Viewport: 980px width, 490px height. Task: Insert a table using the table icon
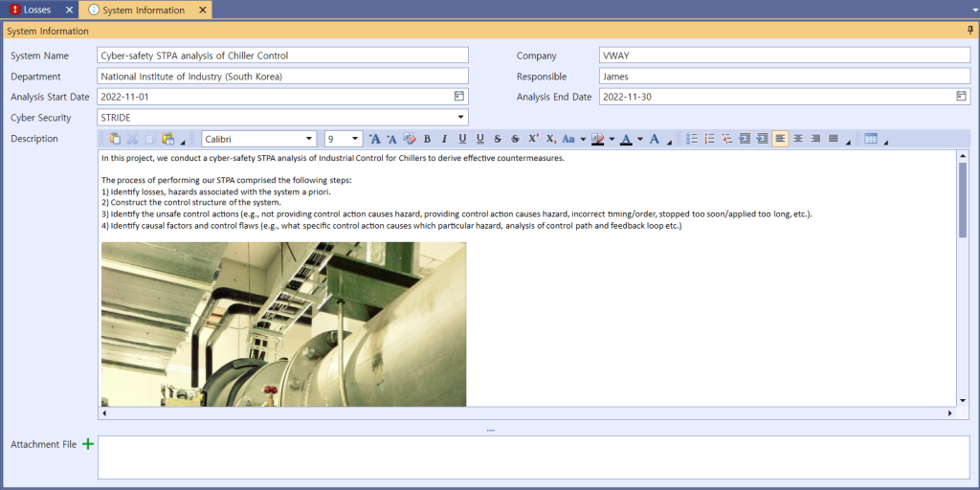pos(871,139)
